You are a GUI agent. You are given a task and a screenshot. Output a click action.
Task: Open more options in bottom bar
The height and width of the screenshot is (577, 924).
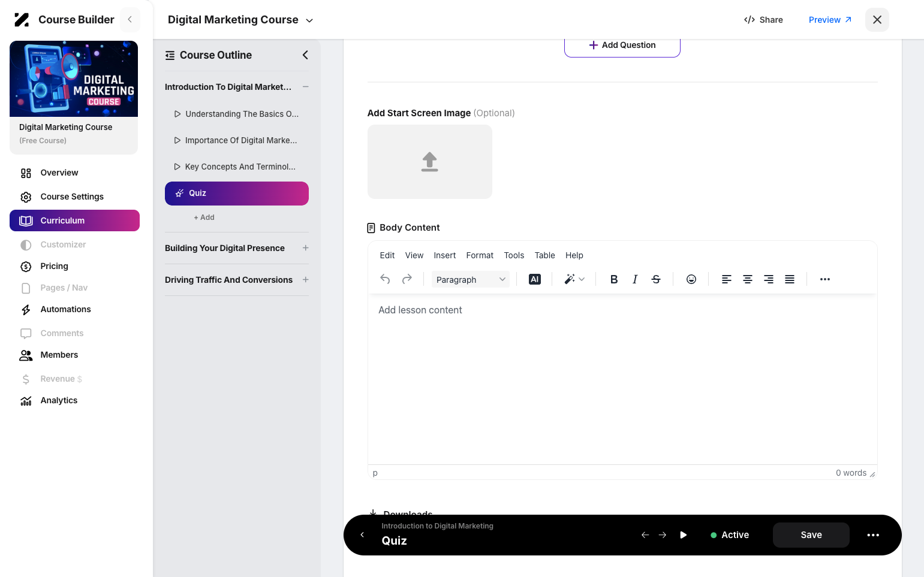tap(873, 535)
